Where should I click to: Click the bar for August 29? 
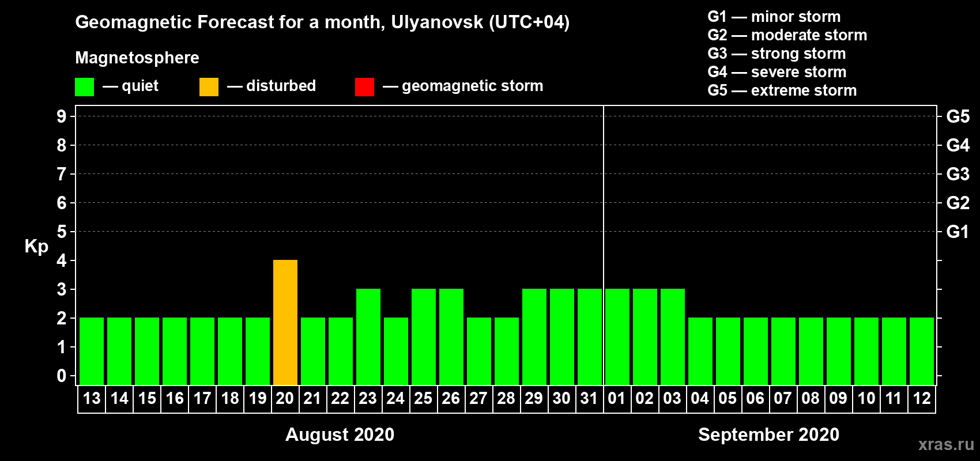point(534,337)
